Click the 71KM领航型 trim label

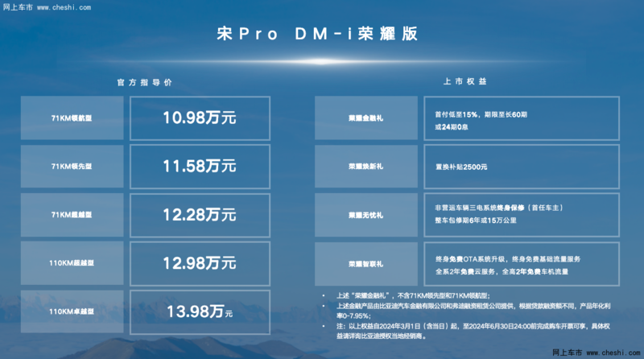pyautogui.click(x=72, y=118)
